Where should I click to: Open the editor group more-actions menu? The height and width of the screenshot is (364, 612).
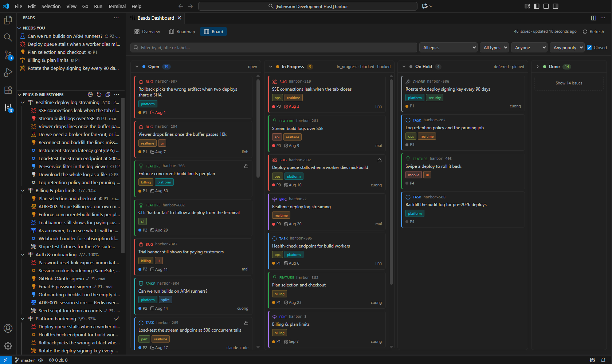tap(603, 18)
